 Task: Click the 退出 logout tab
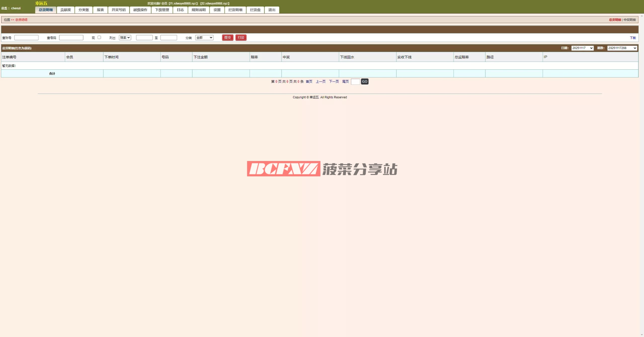[x=272, y=10]
